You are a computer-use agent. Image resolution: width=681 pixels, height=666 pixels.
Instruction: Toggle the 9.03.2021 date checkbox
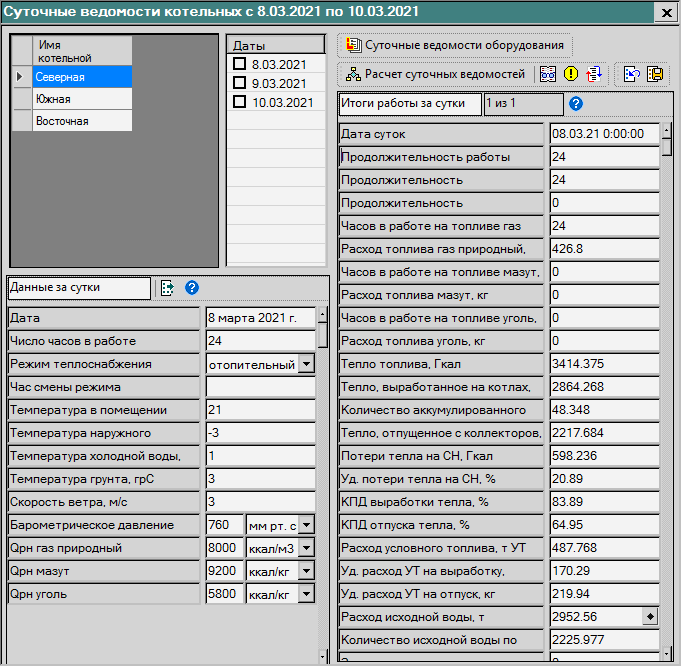click(x=239, y=83)
